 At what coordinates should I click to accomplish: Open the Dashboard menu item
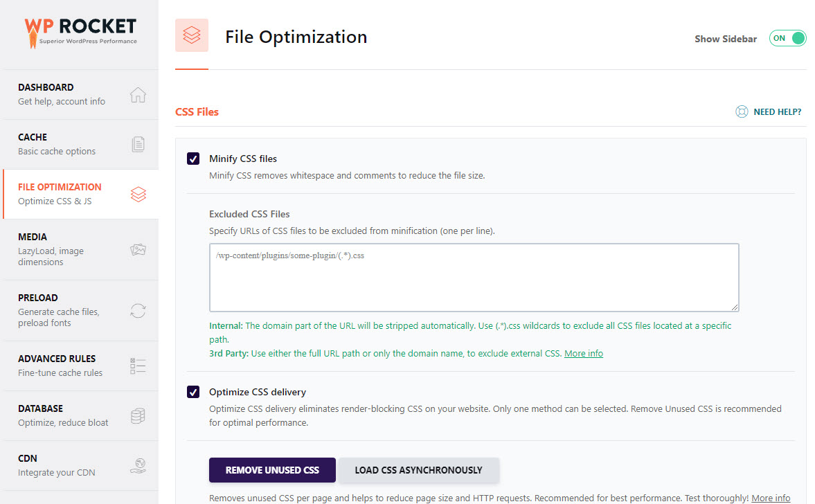click(x=80, y=95)
